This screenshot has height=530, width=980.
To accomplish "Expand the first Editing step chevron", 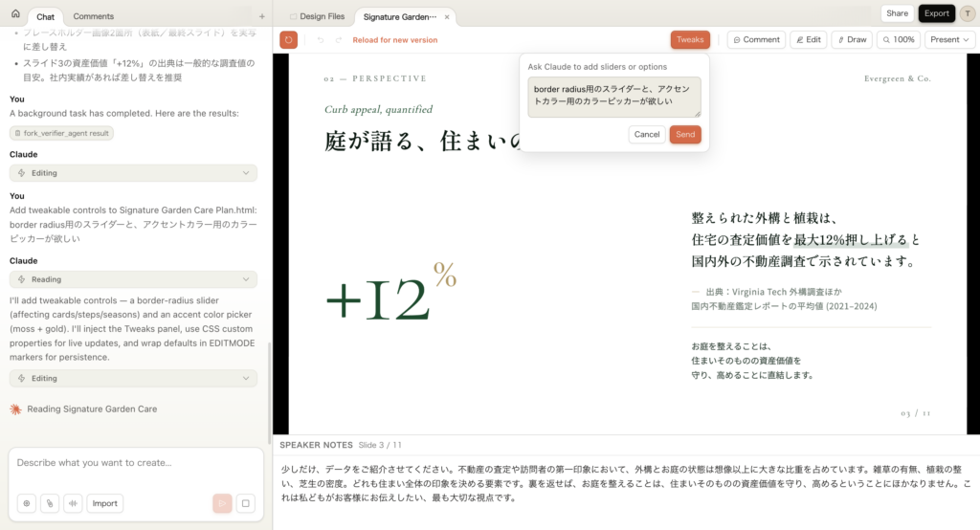I will click(247, 173).
